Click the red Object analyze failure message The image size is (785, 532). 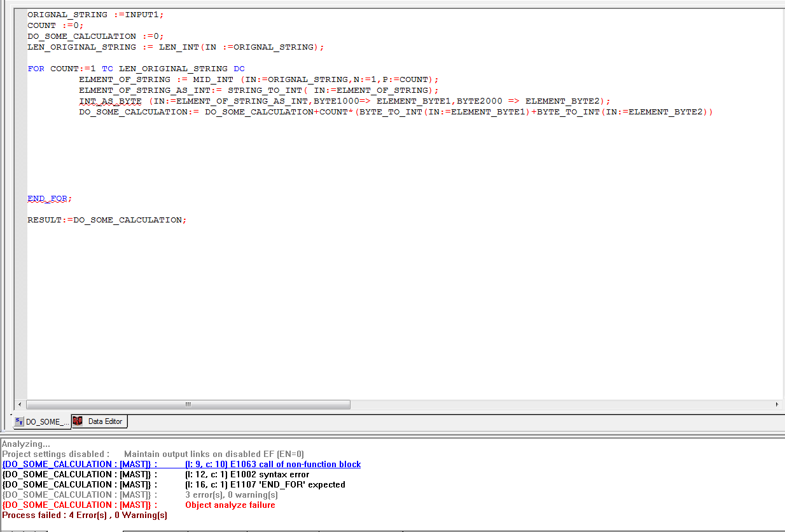(x=230, y=505)
